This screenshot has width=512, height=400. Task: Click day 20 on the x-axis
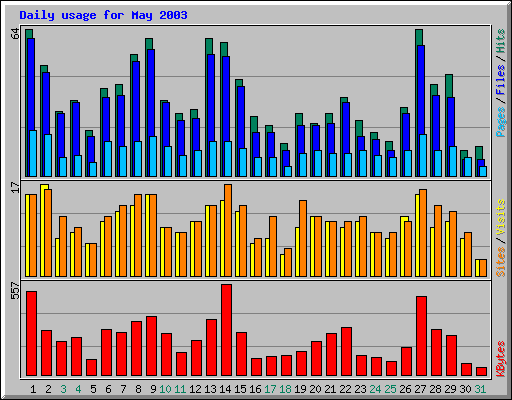point(315,389)
